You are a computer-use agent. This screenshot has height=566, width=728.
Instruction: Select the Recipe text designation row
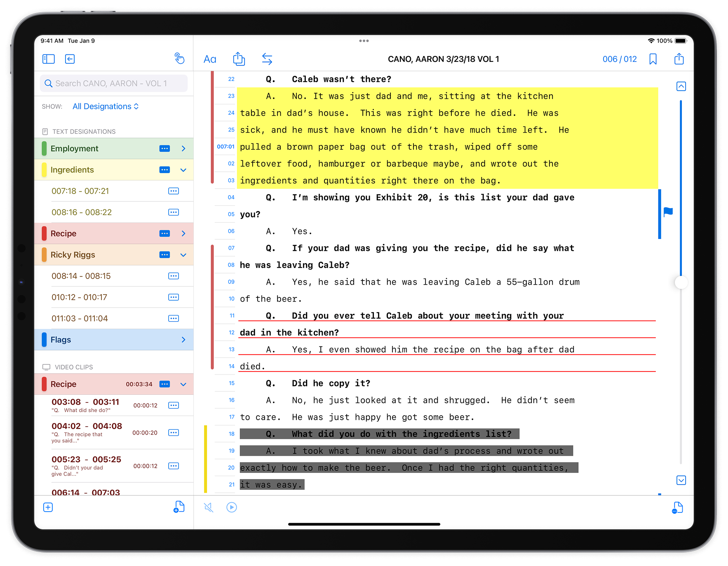point(99,234)
